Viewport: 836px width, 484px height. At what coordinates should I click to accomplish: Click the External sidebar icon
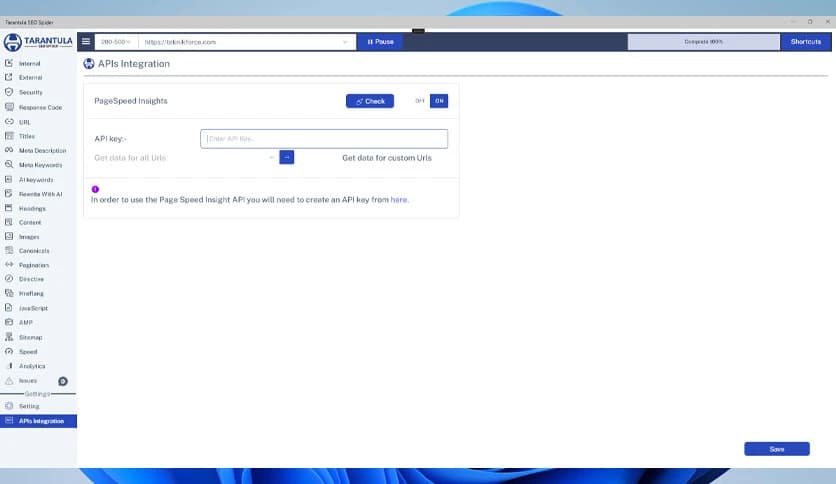[9, 77]
